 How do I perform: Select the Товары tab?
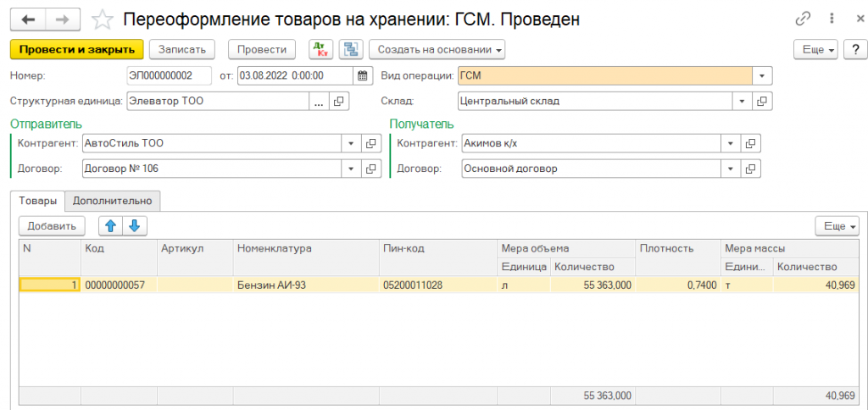click(38, 201)
